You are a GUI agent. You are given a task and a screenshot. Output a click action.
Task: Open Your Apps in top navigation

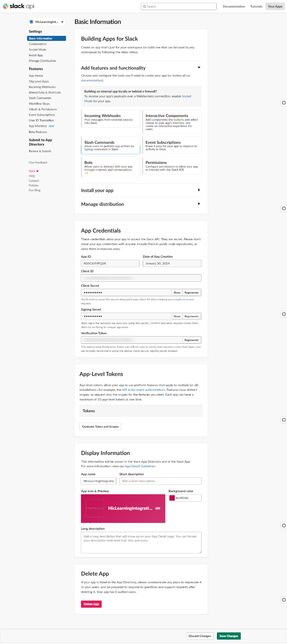coord(275,6)
